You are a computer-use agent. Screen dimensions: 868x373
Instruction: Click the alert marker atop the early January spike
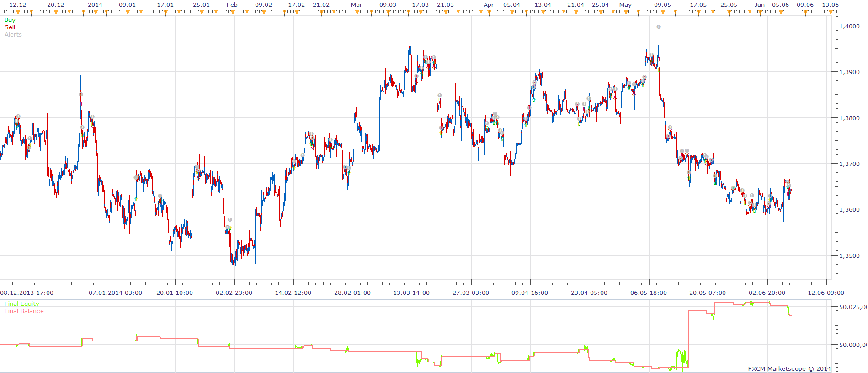pos(81,95)
